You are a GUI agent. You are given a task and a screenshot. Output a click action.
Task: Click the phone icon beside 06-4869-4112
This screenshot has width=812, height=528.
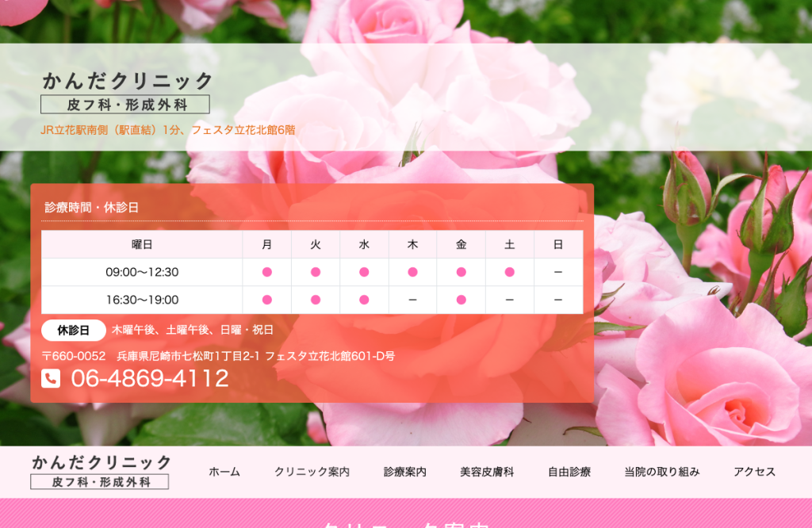[x=51, y=378]
